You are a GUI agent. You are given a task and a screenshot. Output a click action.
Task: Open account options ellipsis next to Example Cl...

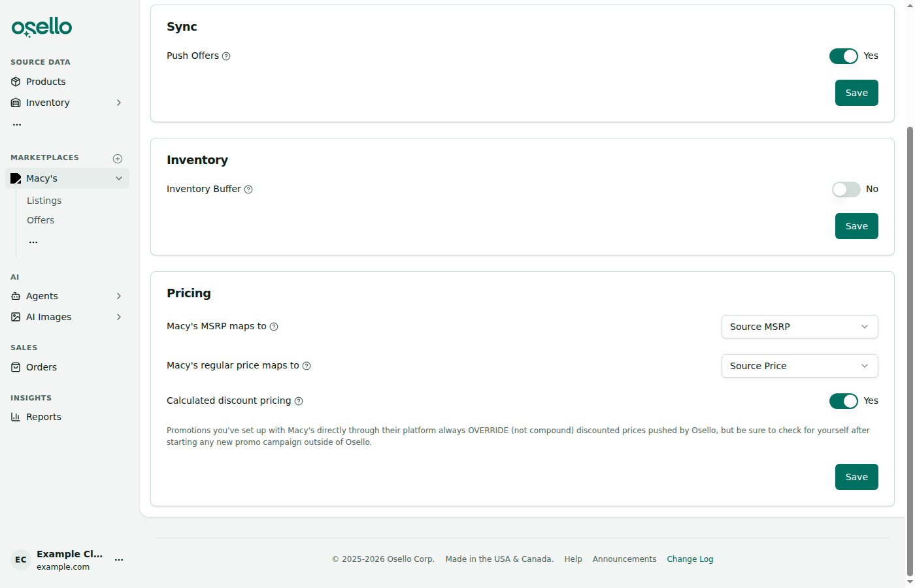point(119,560)
